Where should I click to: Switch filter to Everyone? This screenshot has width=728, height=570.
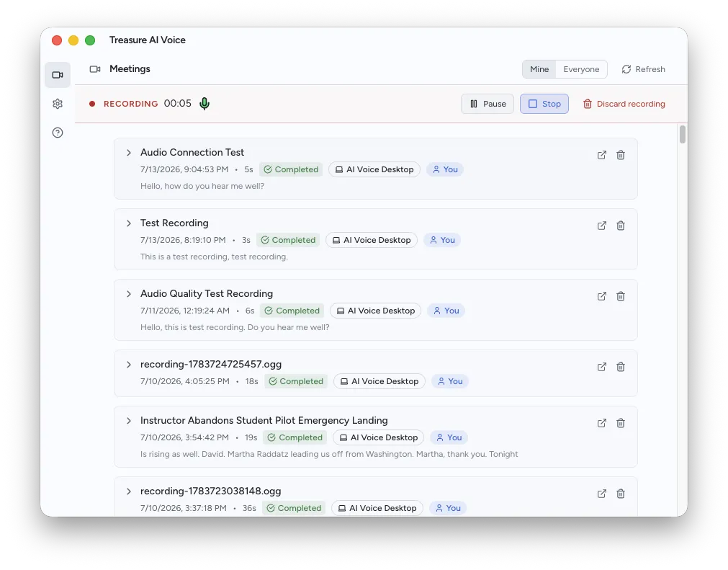coord(581,69)
